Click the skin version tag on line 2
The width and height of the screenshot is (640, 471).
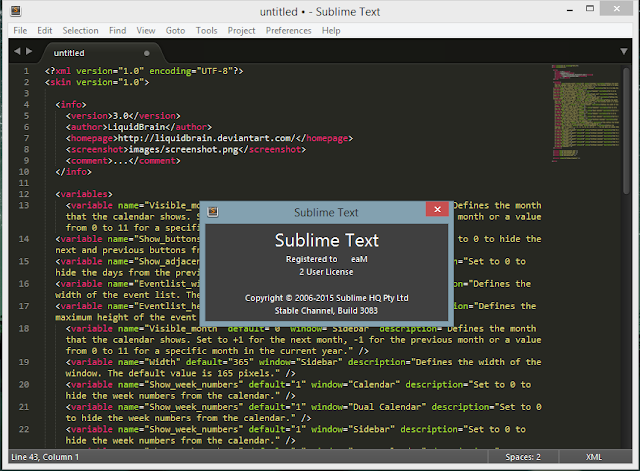[x=97, y=82]
